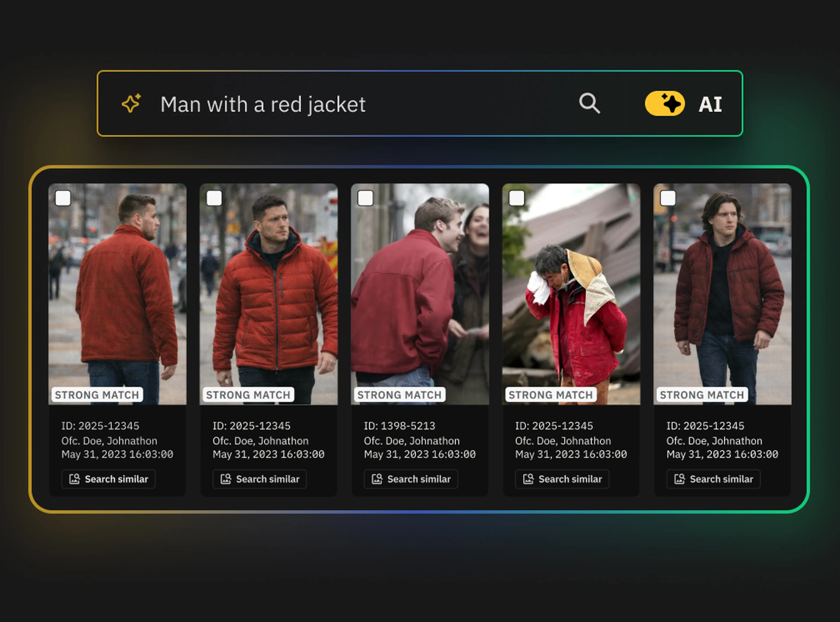Image resolution: width=840 pixels, height=622 pixels.
Task: Click Search similar for ID 1398-5213
Action: point(411,479)
